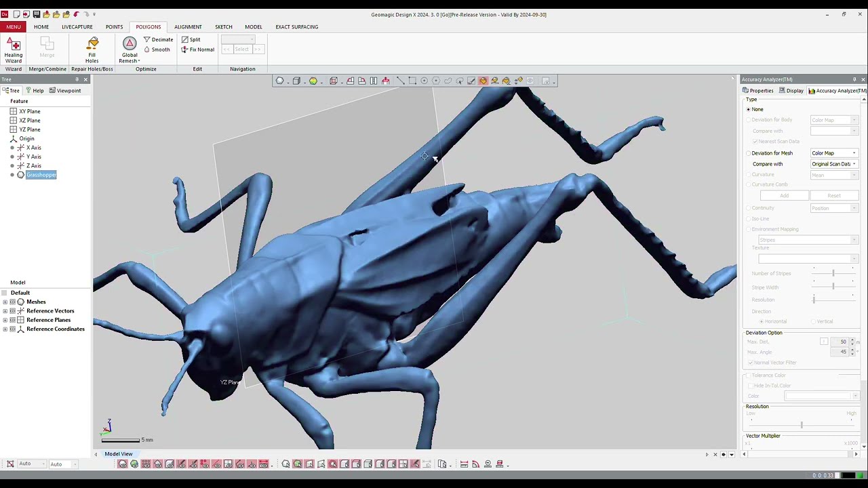Click the app logo in title bar

[x=5, y=14]
